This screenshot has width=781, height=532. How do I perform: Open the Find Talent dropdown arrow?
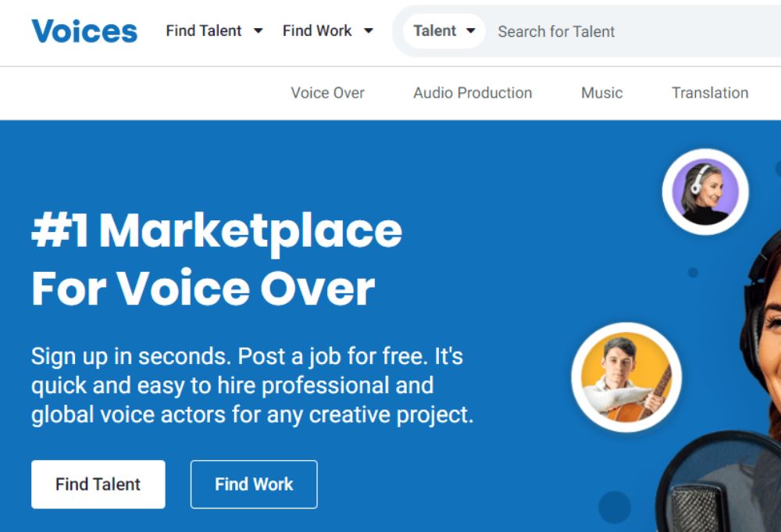pos(258,31)
